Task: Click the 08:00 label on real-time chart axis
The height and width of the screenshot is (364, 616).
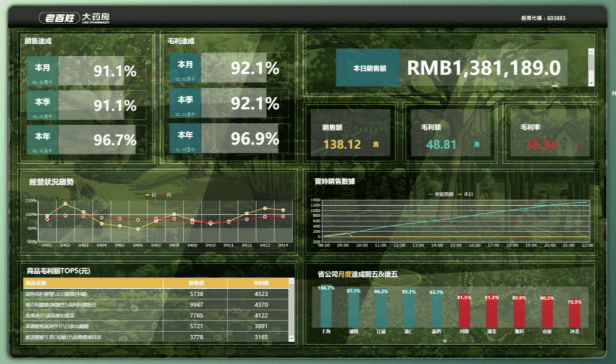Action: coord(324,245)
